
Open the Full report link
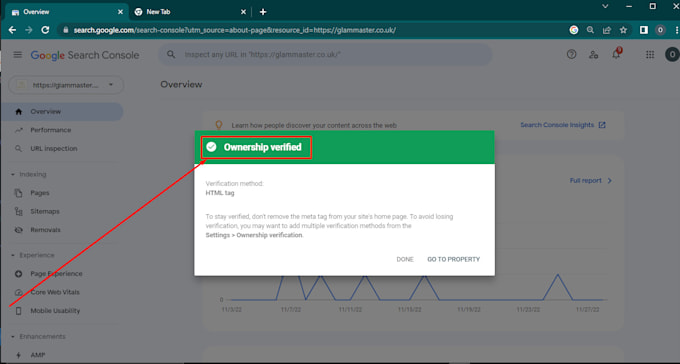click(585, 180)
